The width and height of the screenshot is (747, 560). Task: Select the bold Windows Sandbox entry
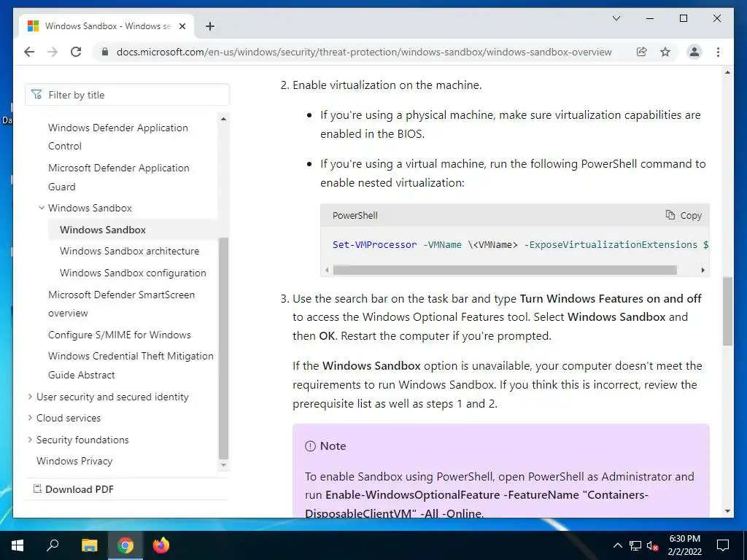coord(103,230)
